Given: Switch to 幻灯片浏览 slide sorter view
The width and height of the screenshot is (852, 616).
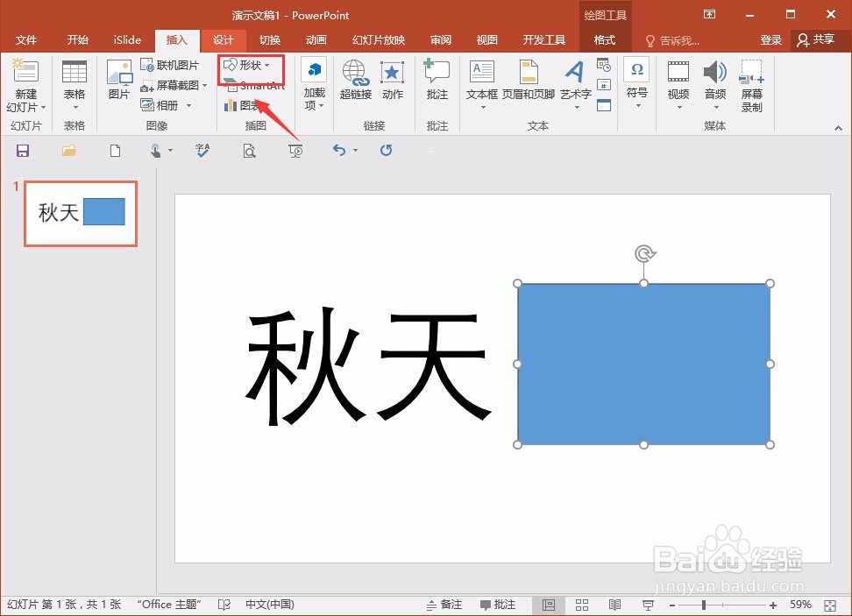Looking at the screenshot, I should [581, 604].
